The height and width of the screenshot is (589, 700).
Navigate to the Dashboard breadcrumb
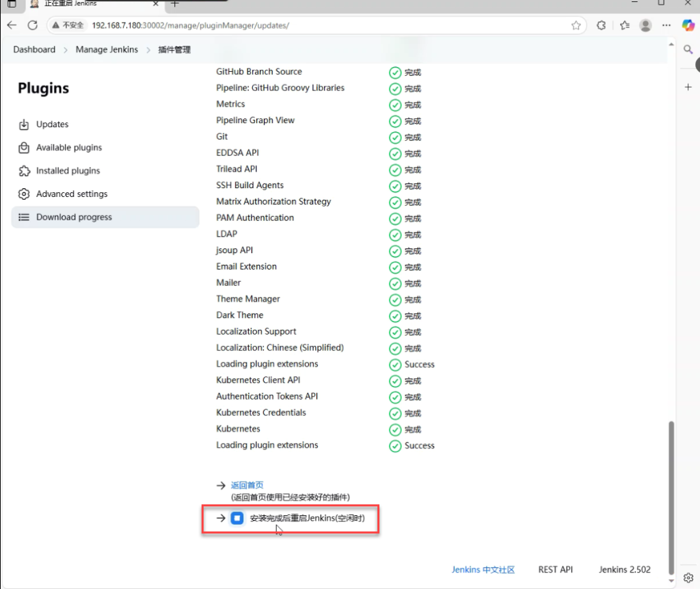[x=34, y=50]
